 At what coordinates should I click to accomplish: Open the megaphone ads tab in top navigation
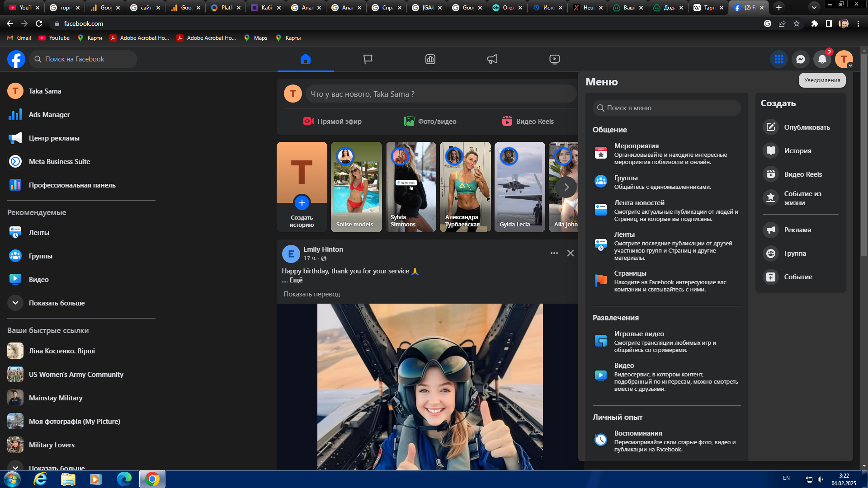coord(492,59)
